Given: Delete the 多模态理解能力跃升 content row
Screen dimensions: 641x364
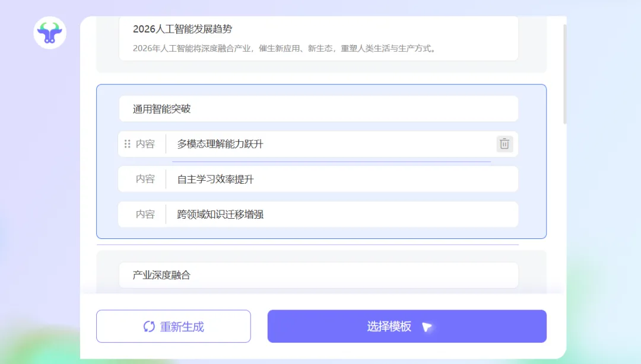Looking at the screenshot, I should click(x=504, y=144).
